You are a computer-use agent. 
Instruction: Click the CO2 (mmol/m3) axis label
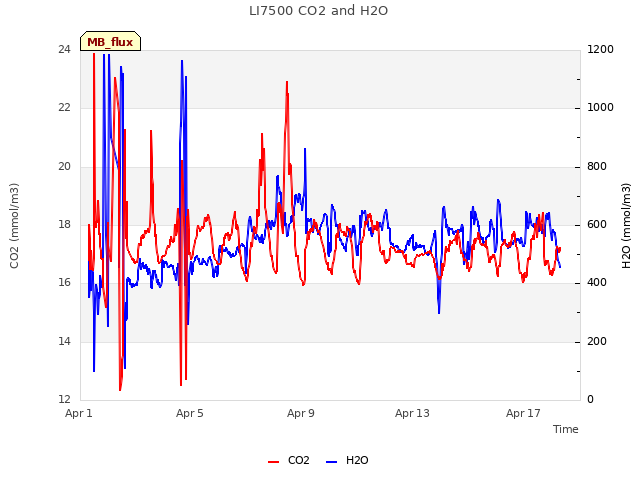(x=14, y=226)
